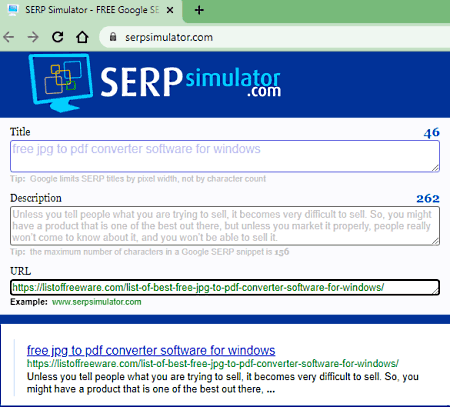
Task: Click the browser tab favicon
Action: pos(13,10)
